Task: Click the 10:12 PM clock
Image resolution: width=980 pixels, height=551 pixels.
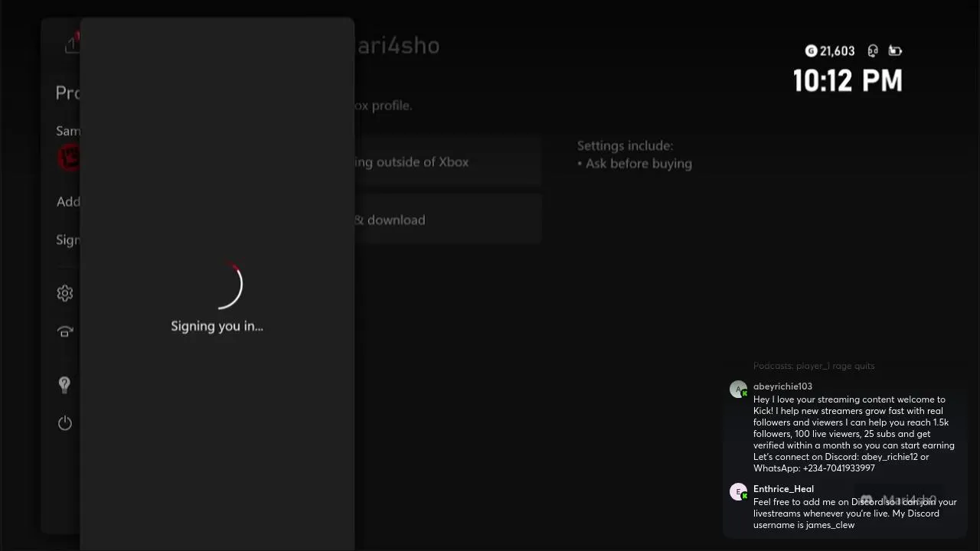Action: point(848,80)
